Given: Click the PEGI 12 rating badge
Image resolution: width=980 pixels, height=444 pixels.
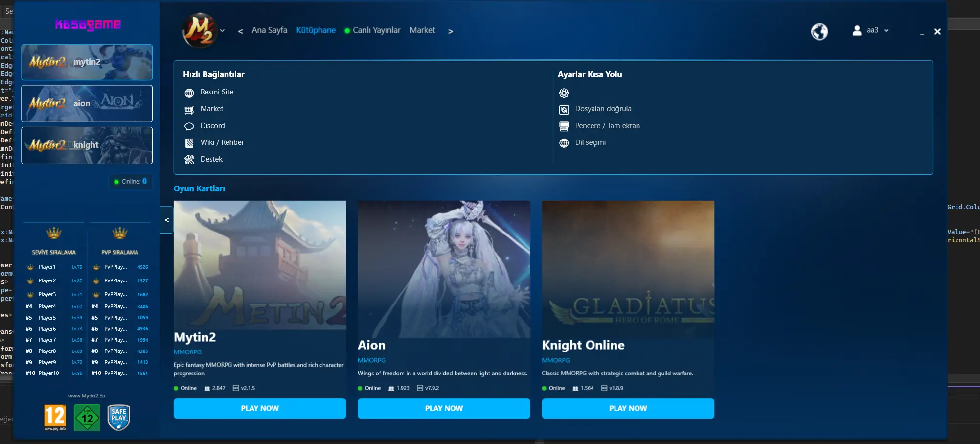Looking at the screenshot, I should coord(55,418).
